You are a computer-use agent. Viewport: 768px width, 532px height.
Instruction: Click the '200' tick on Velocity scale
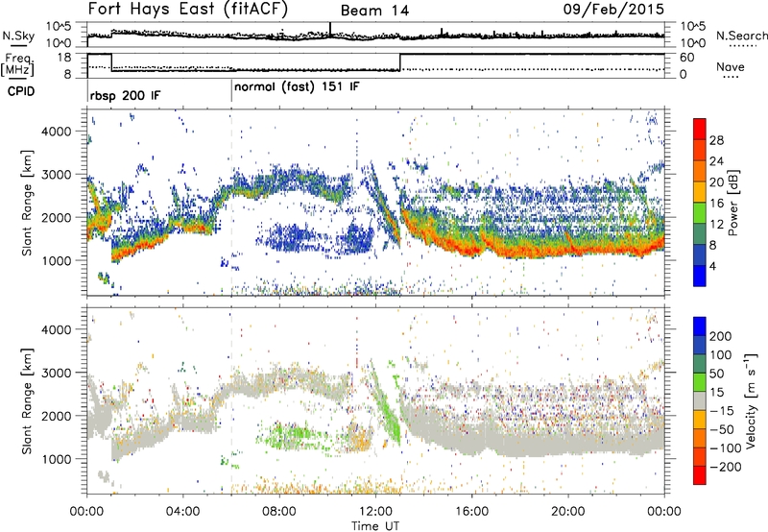pos(721,336)
